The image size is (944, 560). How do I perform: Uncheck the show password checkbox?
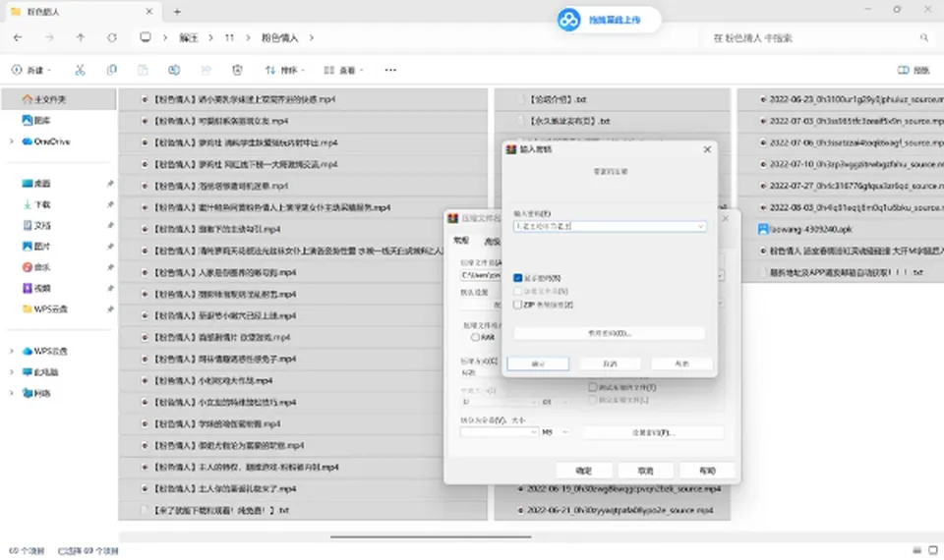(x=518, y=278)
